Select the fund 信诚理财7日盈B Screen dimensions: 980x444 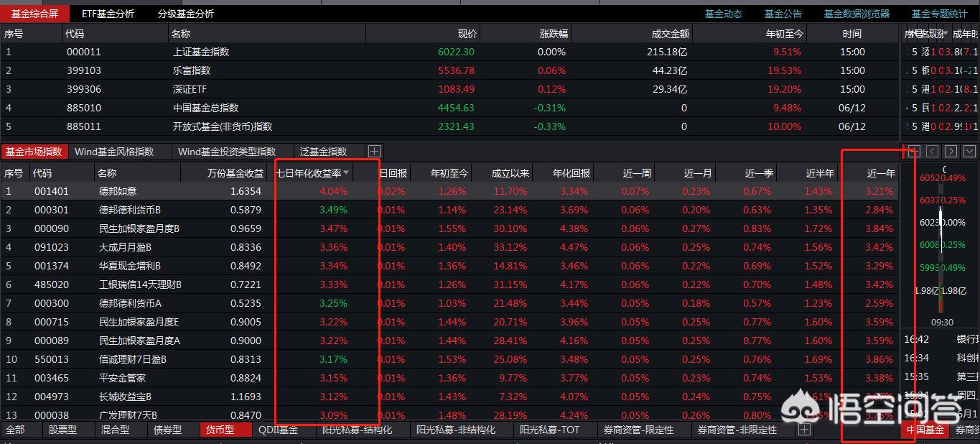133,359
